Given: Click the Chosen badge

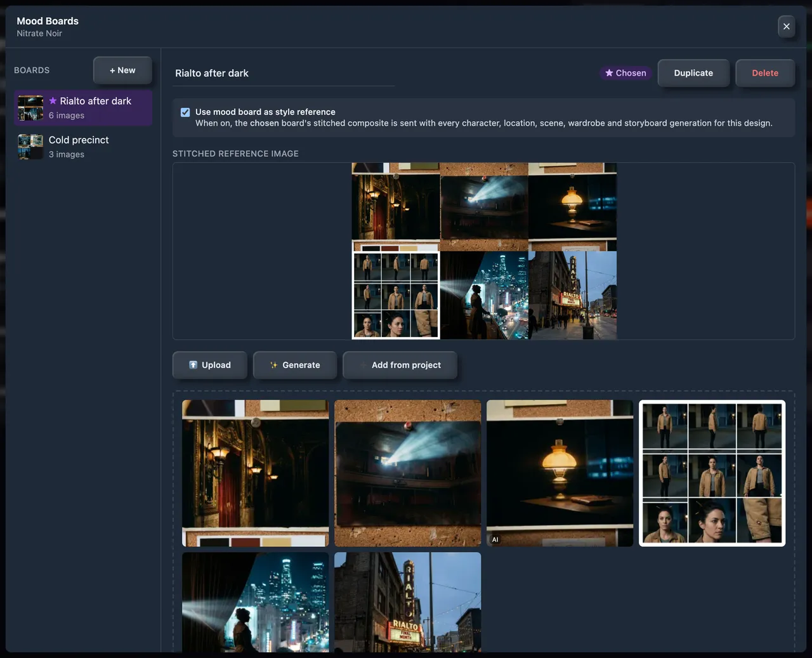Looking at the screenshot, I should (626, 73).
